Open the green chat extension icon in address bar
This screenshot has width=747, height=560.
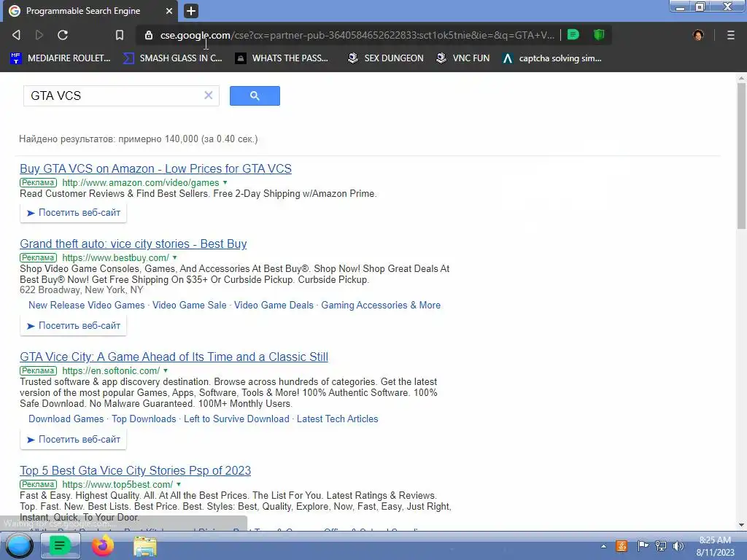(x=573, y=35)
